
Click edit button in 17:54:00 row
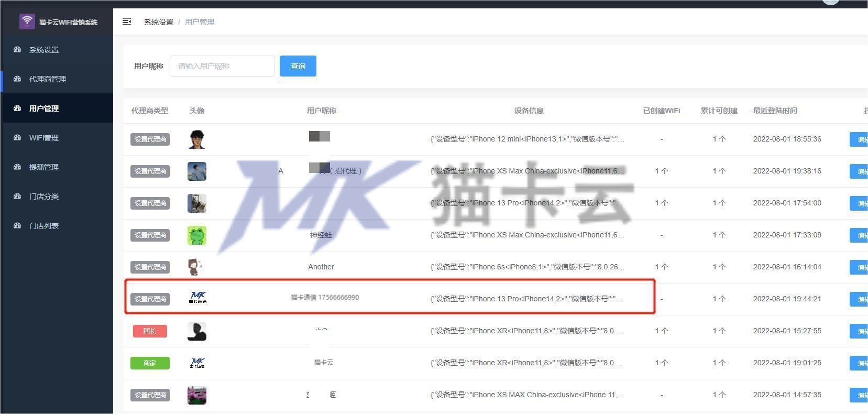click(859, 203)
